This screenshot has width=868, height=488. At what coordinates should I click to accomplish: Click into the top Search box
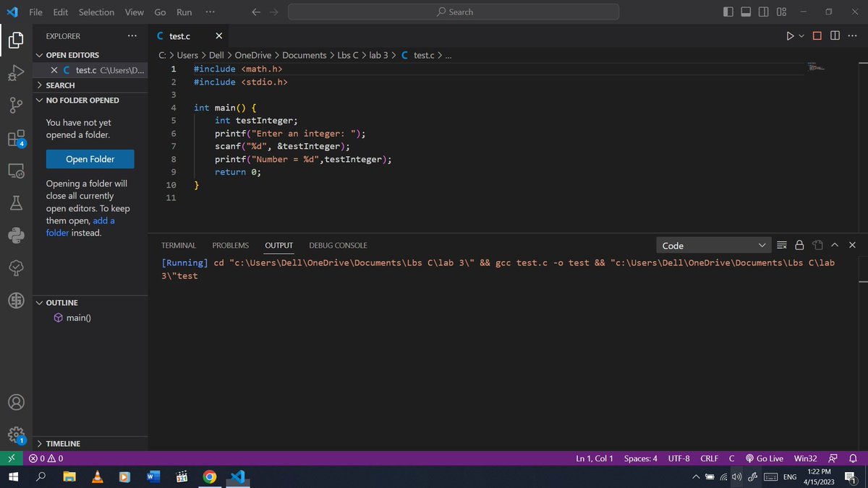[x=454, y=12]
